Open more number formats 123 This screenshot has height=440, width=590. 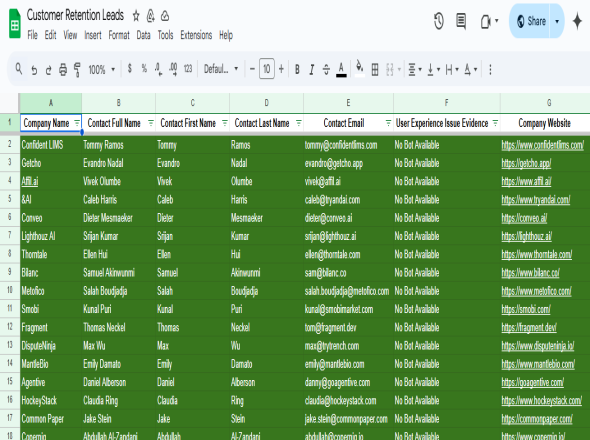[188, 69]
